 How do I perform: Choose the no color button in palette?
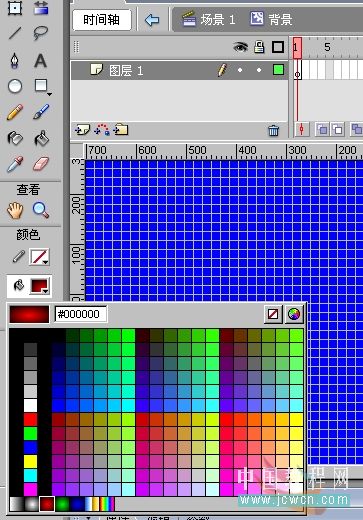coord(273,314)
